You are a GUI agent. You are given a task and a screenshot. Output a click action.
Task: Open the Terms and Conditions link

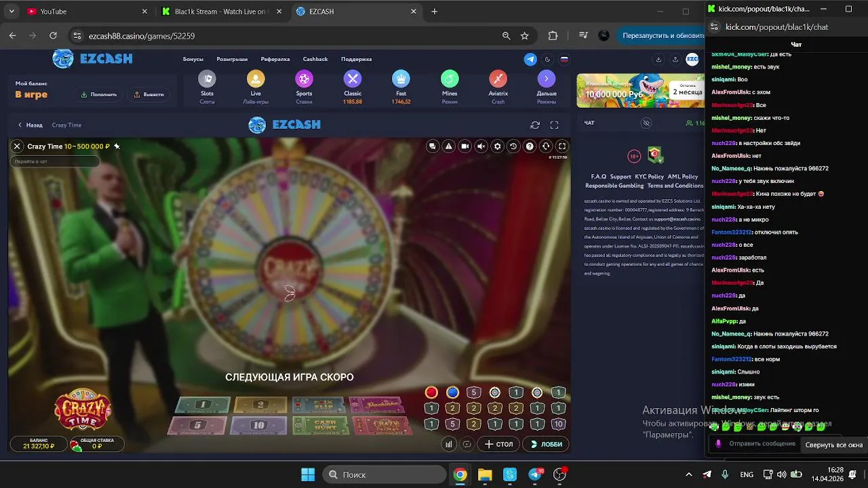675,186
